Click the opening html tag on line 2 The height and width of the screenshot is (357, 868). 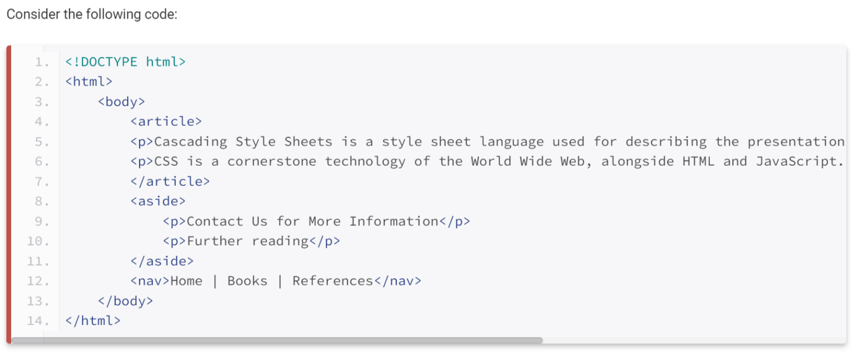pos(89,82)
